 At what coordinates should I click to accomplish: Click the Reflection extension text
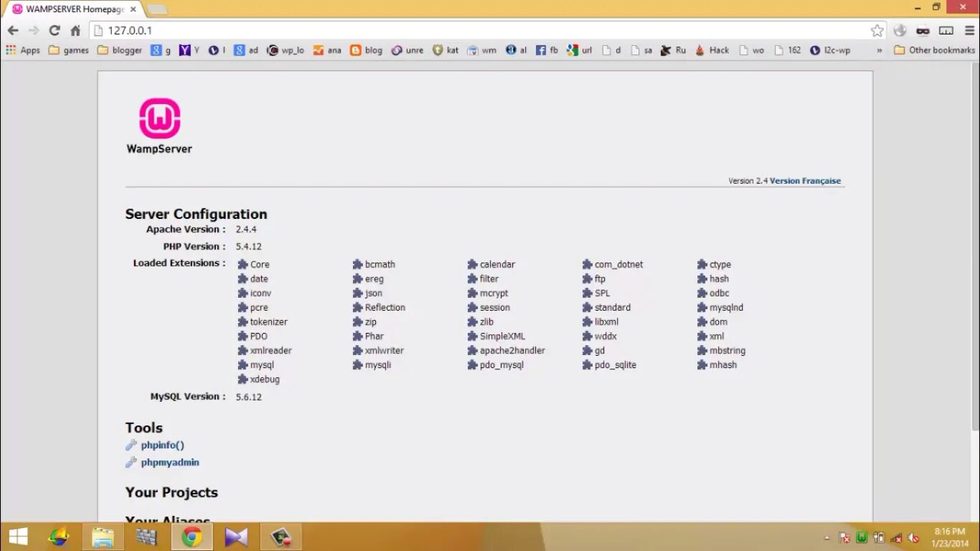[x=385, y=307]
